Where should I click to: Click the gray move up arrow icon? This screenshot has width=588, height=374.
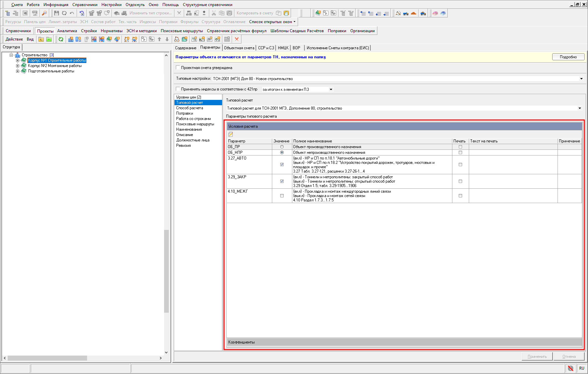point(159,39)
